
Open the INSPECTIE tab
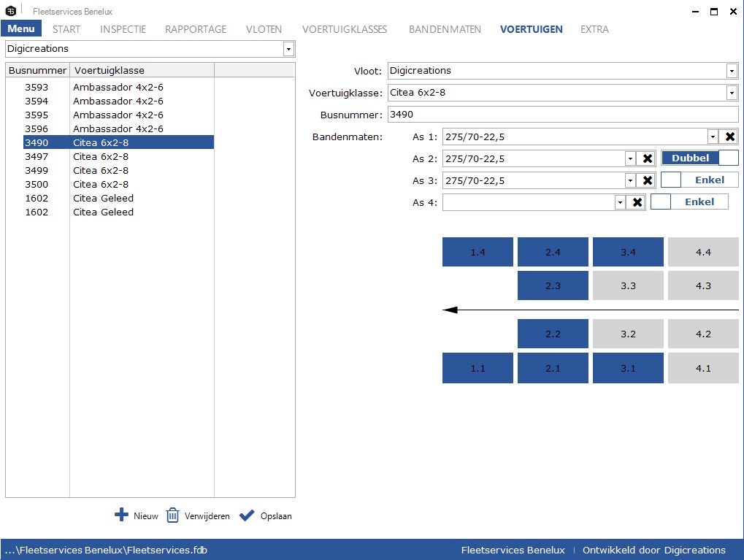point(123,29)
